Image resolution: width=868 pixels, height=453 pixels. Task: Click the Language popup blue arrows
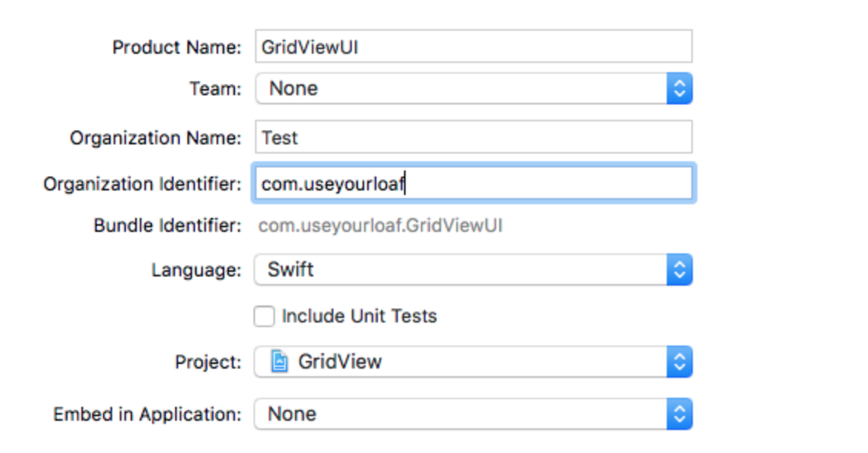coord(679,270)
